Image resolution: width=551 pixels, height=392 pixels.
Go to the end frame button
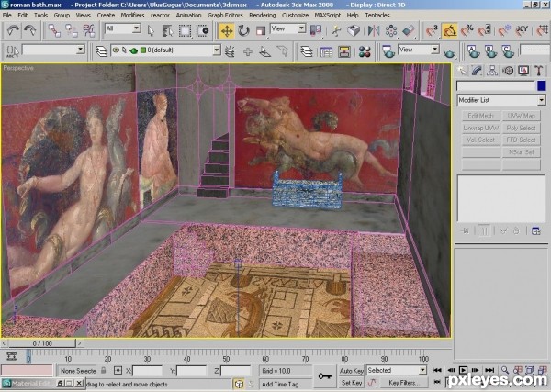tap(489, 370)
